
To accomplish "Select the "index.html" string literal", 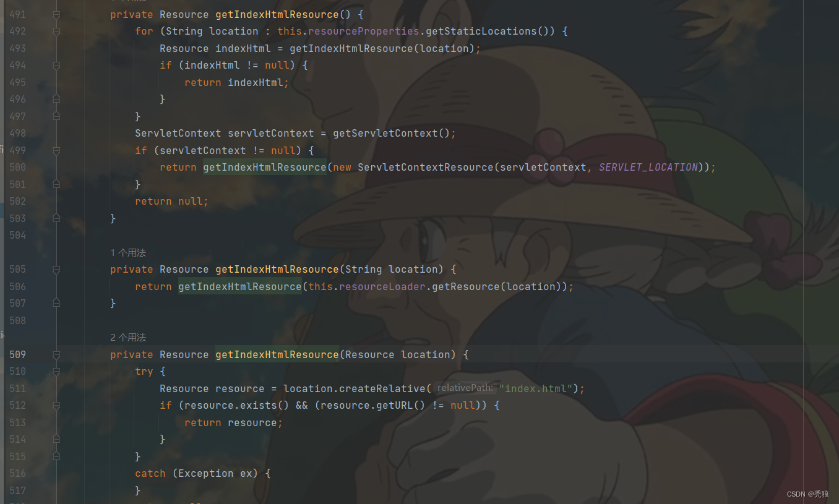I will click(536, 388).
